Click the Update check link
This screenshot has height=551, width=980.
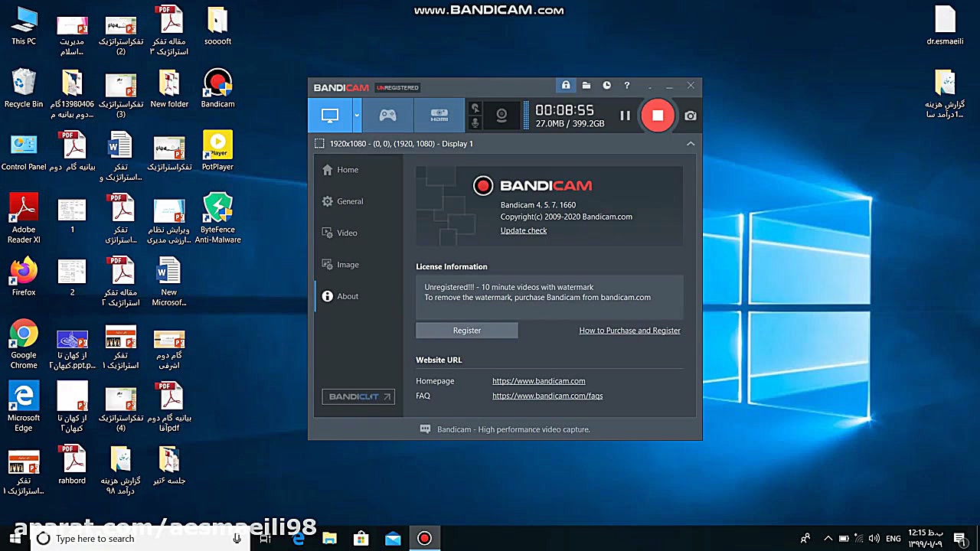524,230
